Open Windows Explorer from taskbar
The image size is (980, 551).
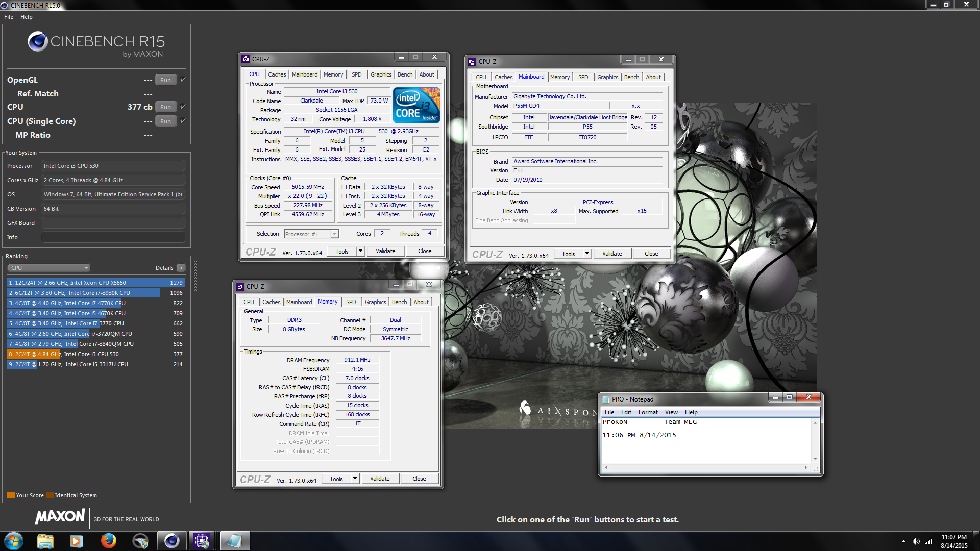[45, 541]
